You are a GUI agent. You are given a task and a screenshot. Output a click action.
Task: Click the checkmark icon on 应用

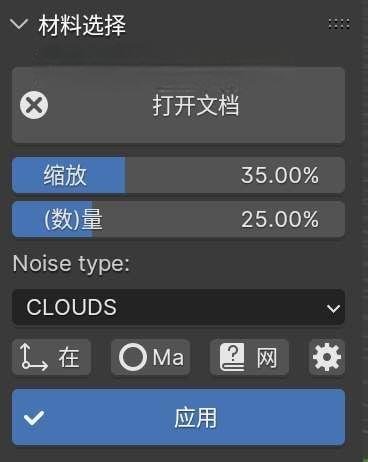(x=34, y=418)
